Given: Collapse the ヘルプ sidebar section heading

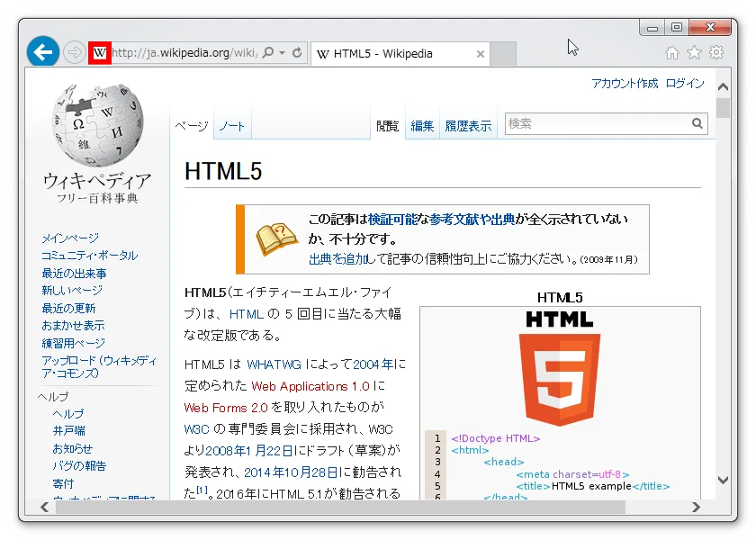Looking at the screenshot, I should pyautogui.click(x=53, y=397).
